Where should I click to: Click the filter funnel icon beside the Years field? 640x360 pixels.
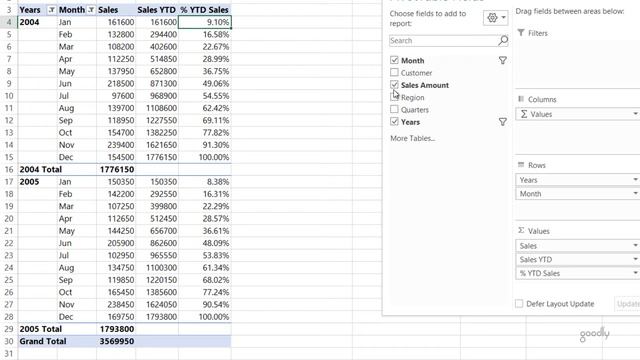click(x=502, y=122)
